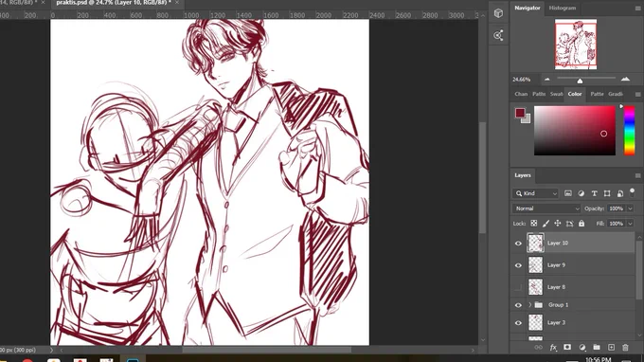Image resolution: width=644 pixels, height=362 pixels.
Task: Toggle the layer filtering on/off switch
Action: tap(632, 192)
